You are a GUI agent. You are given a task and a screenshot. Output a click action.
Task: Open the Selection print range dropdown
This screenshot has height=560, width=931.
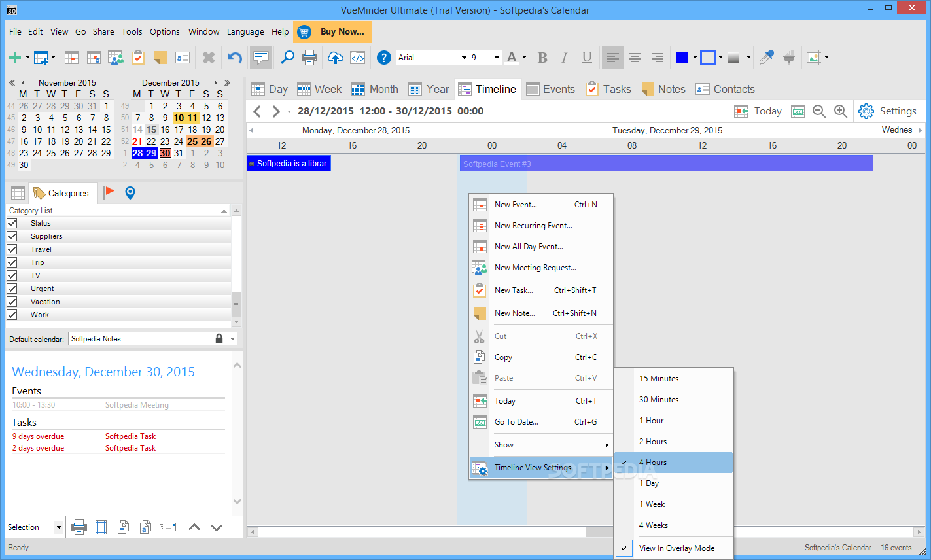(59, 527)
